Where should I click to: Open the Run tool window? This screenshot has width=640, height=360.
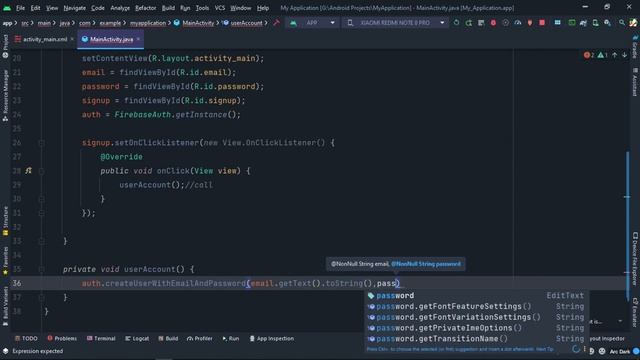[231, 338]
